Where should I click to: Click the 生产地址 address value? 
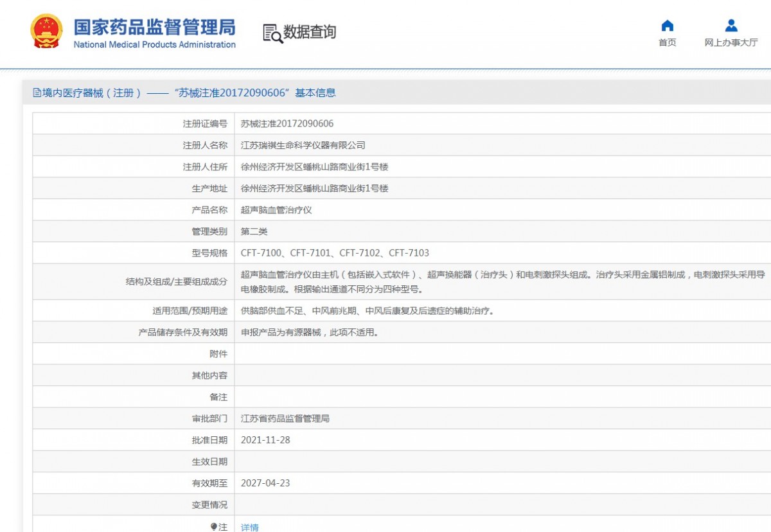[x=314, y=188]
